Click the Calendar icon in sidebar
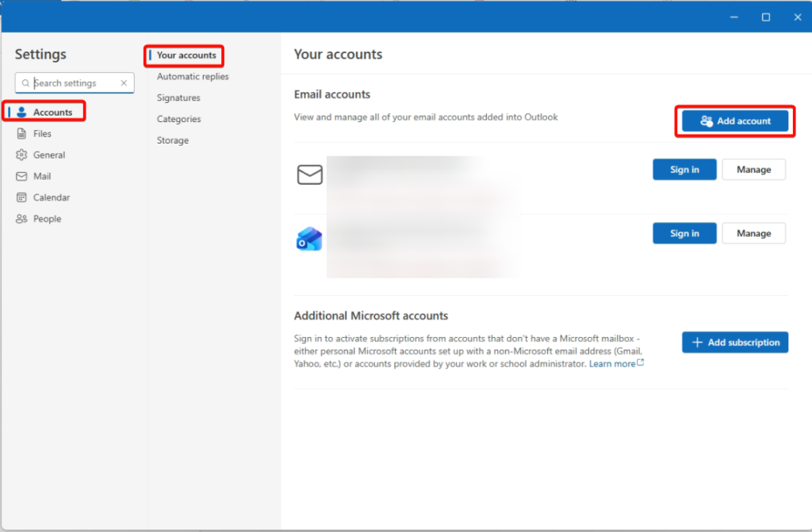This screenshot has height=532, width=812. 22,197
